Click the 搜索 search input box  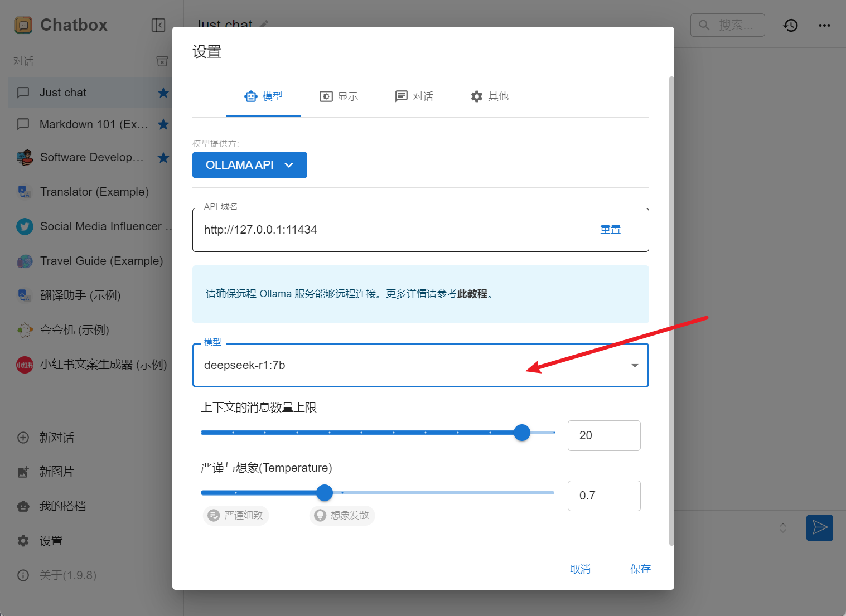pos(728,25)
